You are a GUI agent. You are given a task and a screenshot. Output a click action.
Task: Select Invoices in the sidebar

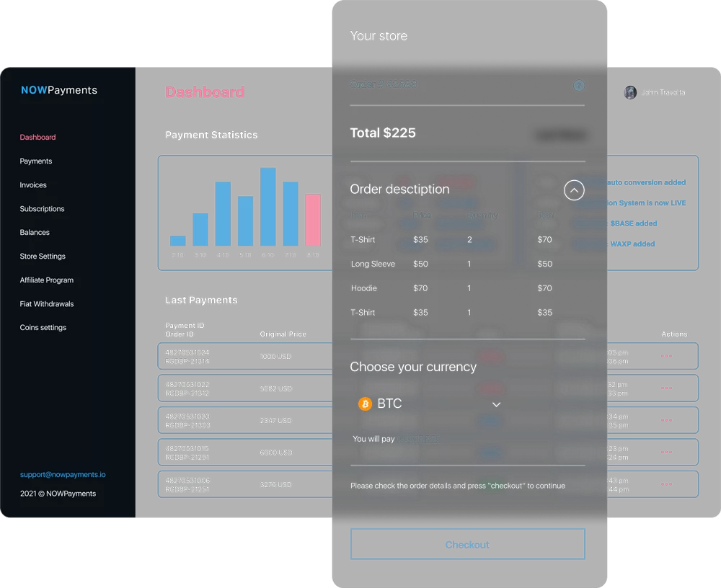tap(33, 185)
